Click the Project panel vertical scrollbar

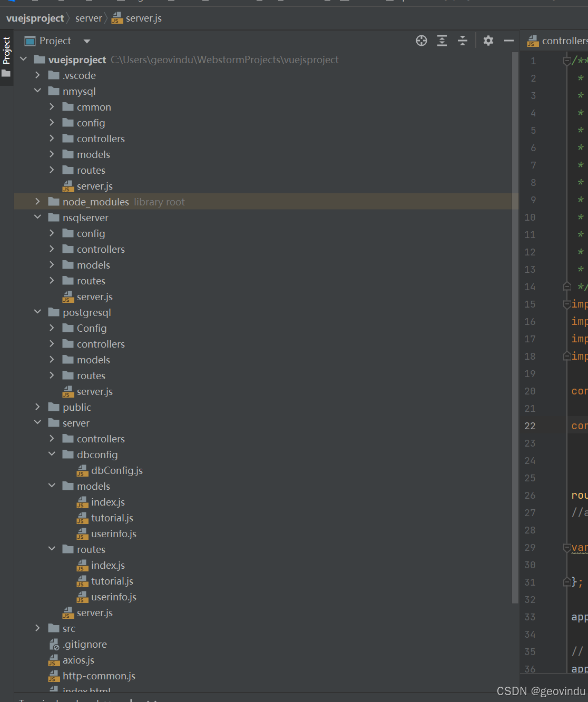(x=515, y=328)
